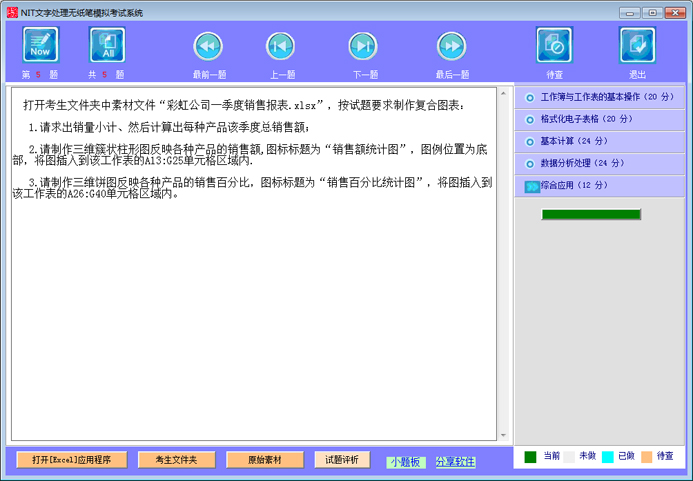
Task: Select the 格式化电子表格 section
Action: pyautogui.click(x=586, y=119)
